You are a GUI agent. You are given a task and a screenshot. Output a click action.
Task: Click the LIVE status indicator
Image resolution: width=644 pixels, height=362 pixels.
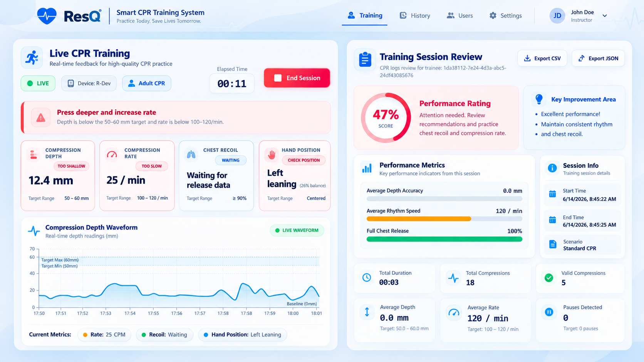38,83
